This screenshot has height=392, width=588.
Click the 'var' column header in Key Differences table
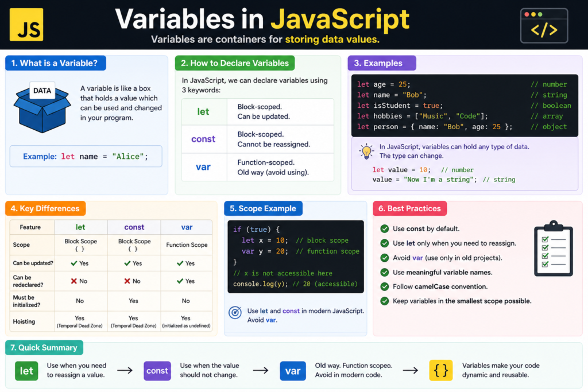[187, 227]
